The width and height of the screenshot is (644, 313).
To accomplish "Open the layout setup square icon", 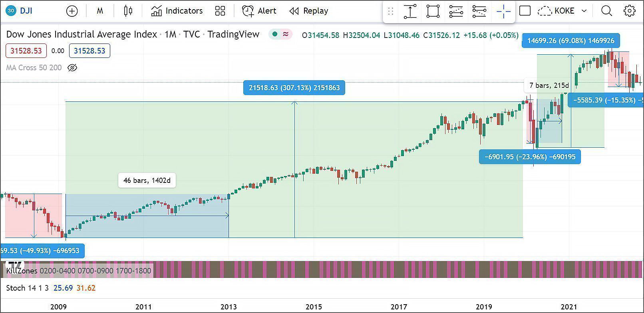I will pos(525,11).
